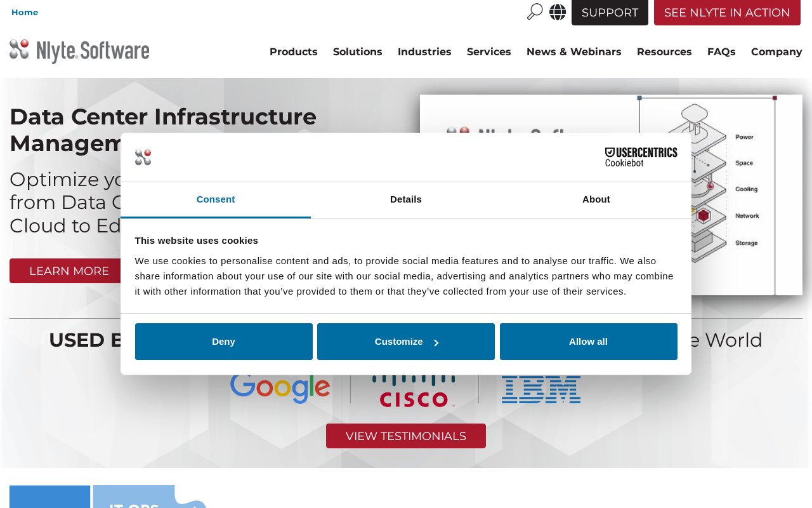Switch to the Details tab
This screenshot has width=812, height=508.
(x=406, y=199)
